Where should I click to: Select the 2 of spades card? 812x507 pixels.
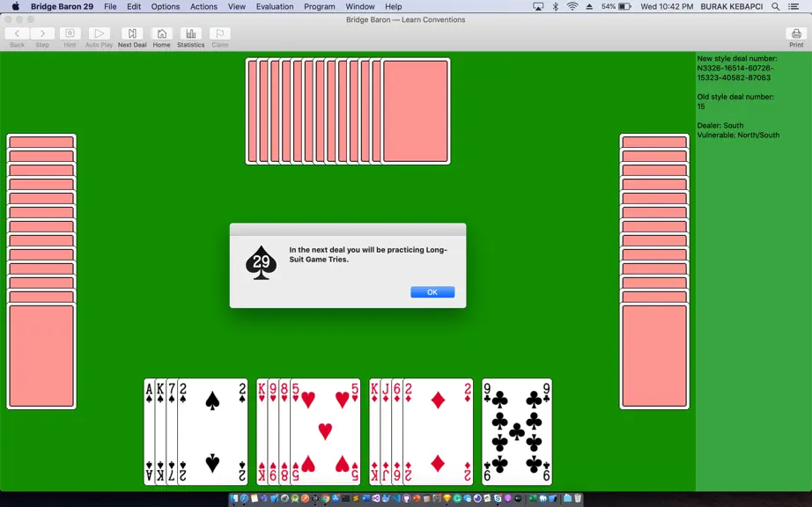[x=212, y=432]
